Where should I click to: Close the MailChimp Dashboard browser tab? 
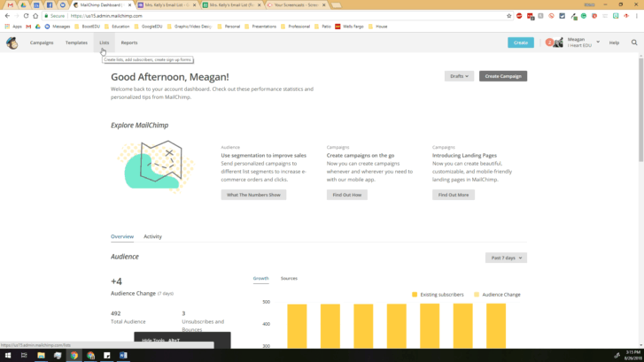[x=130, y=5]
